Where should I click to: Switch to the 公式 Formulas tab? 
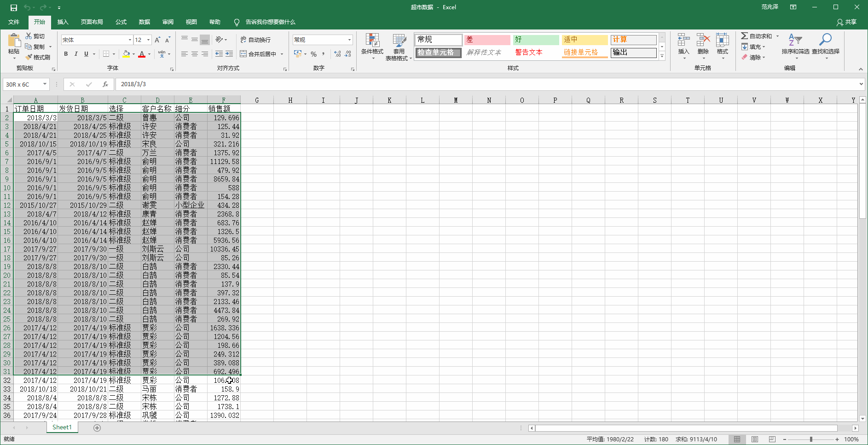click(x=121, y=22)
